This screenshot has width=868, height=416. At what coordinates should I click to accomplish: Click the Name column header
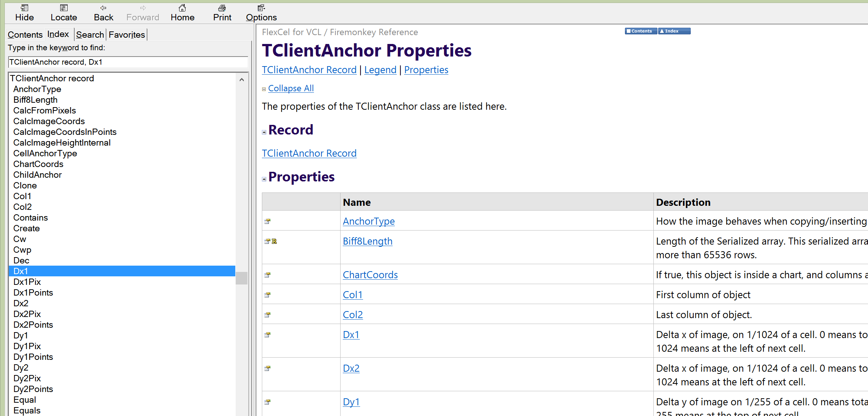click(496, 202)
